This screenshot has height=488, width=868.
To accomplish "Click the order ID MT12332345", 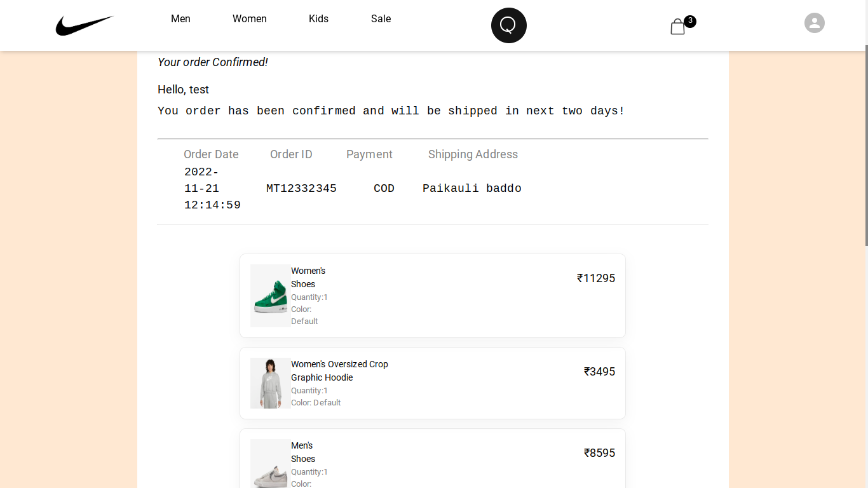I will [x=301, y=189].
